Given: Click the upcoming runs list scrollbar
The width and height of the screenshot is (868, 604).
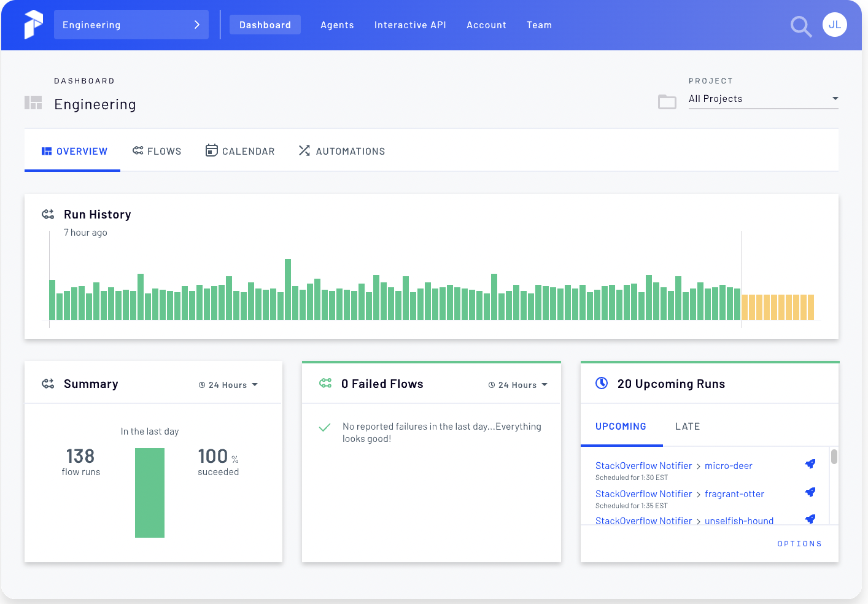Looking at the screenshot, I should tap(834, 457).
